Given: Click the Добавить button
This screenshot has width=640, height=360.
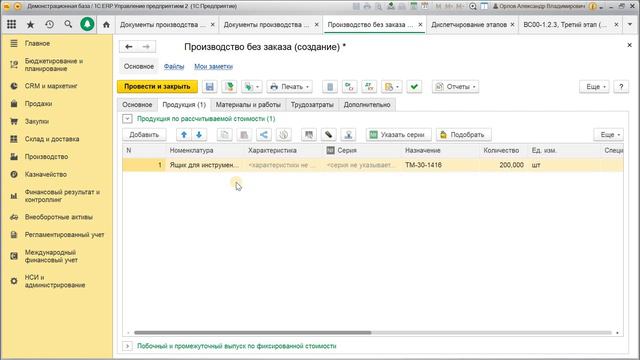Looking at the screenshot, I should point(144,135).
